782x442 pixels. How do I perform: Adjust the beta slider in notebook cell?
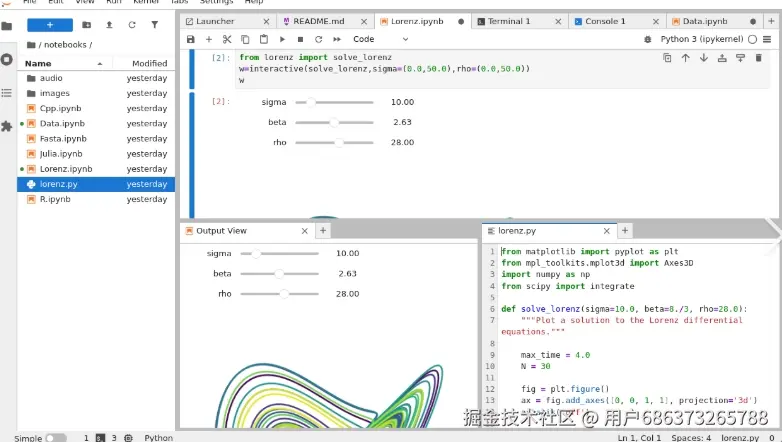coord(334,122)
